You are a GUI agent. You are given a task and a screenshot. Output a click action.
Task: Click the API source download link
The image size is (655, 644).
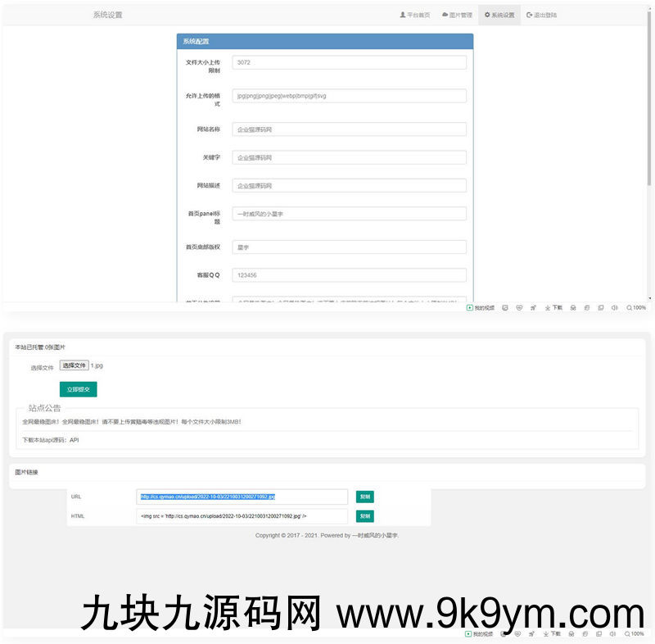[74, 440]
